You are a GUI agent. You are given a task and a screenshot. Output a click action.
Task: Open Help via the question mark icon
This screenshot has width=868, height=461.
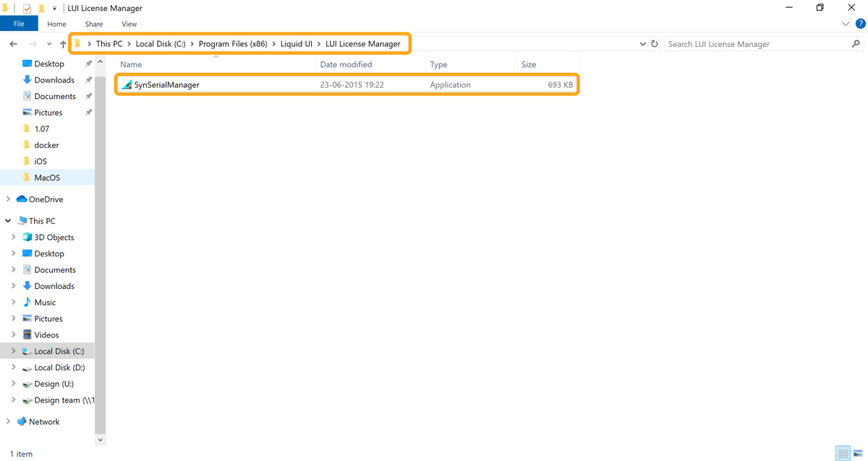point(860,24)
